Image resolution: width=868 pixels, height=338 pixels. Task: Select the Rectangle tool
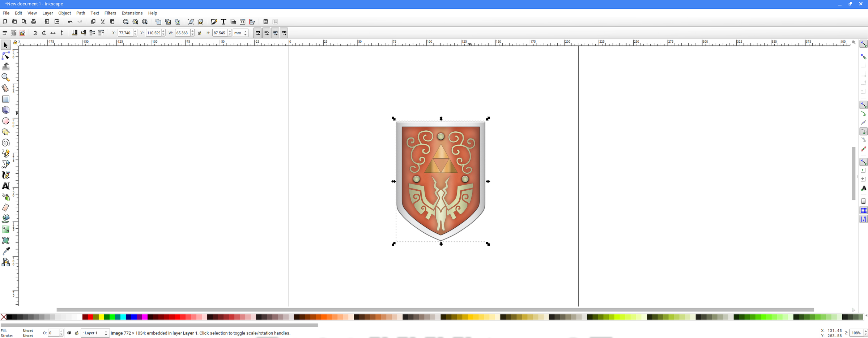[6, 99]
